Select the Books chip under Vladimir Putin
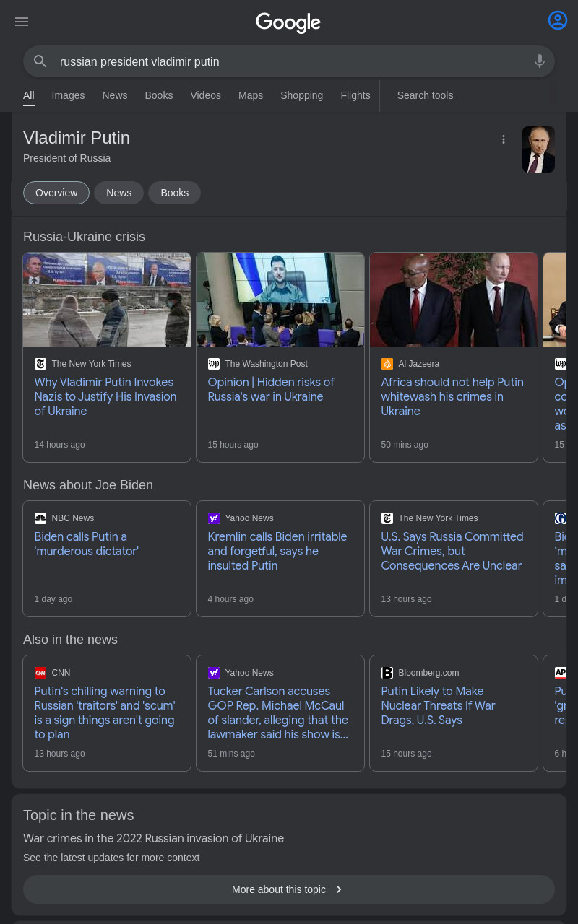The image size is (578, 924). point(174,193)
